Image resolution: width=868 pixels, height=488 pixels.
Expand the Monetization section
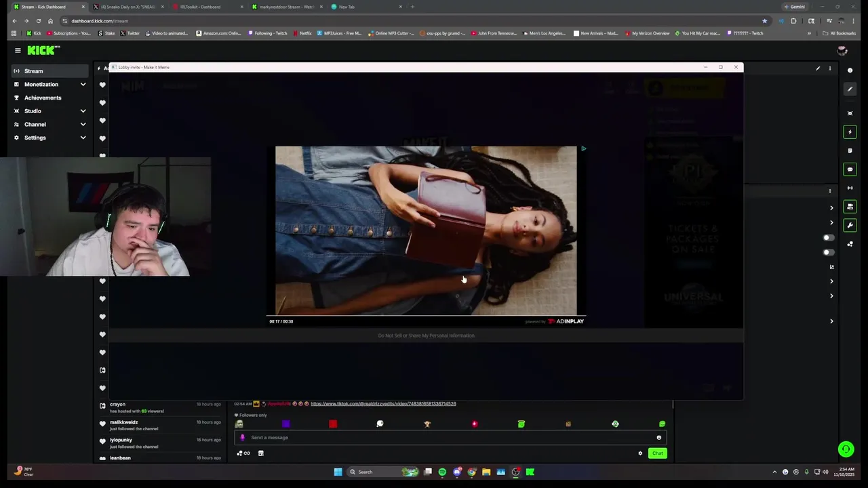click(x=48, y=84)
